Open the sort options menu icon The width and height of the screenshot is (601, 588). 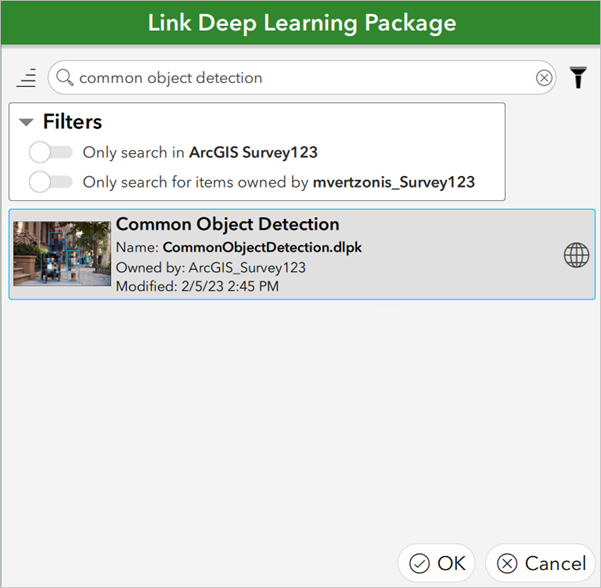27,77
